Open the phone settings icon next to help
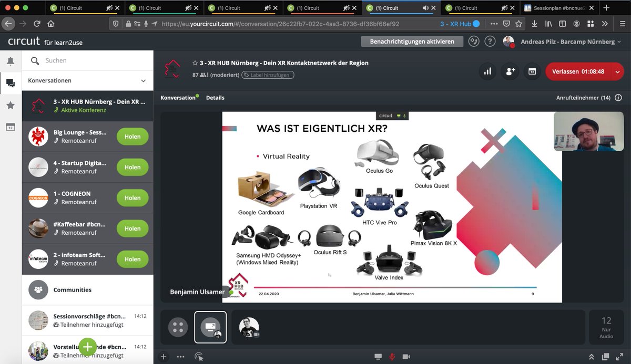Viewport: 631px width, 364px height. click(474, 41)
